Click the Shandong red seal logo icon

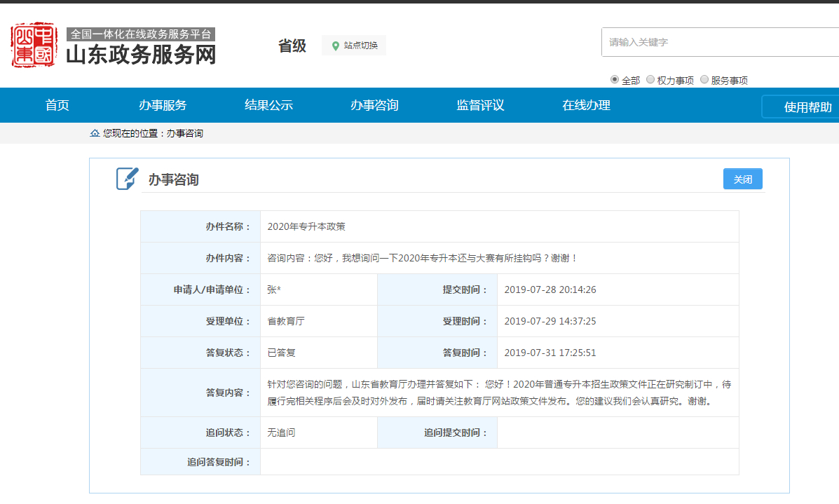pos(34,45)
